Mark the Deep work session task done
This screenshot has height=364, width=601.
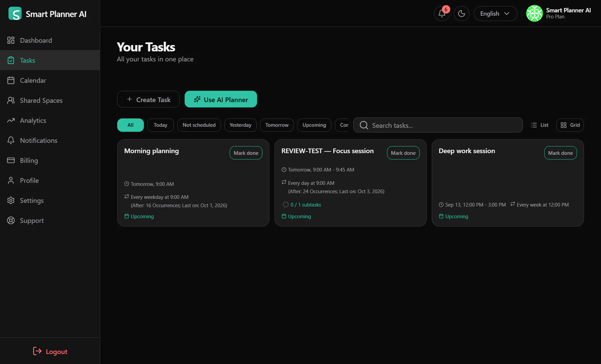click(x=561, y=153)
